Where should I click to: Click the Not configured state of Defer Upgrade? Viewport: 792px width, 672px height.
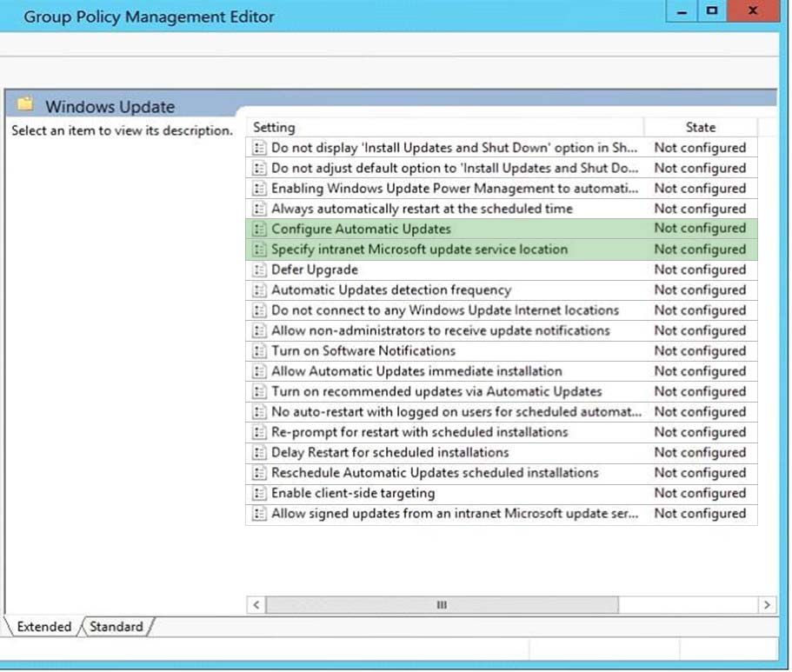pyautogui.click(x=700, y=269)
